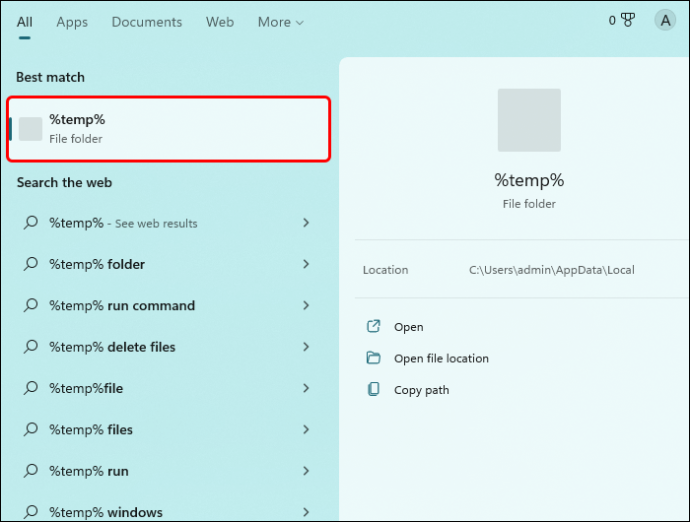
Task: Expand the %temp% run command suggestion arrow
Action: click(x=306, y=305)
